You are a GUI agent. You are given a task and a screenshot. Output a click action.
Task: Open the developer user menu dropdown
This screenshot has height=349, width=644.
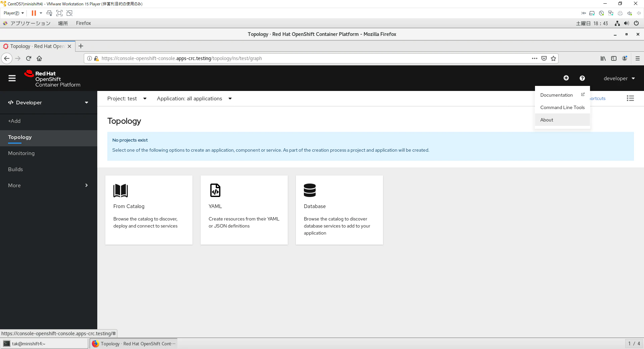(x=619, y=78)
